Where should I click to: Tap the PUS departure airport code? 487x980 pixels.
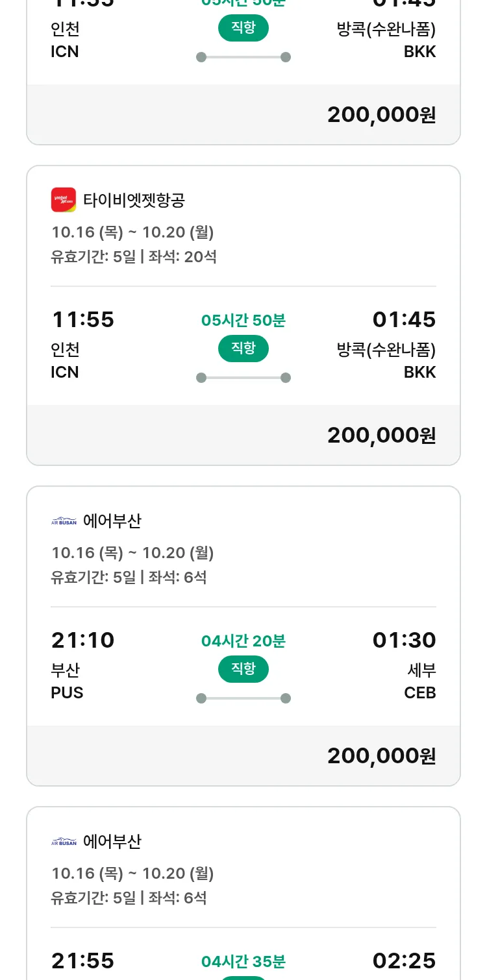pyautogui.click(x=67, y=692)
